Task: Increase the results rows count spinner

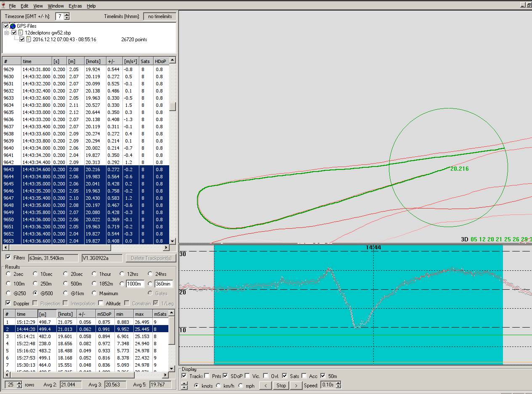Action: (19, 383)
